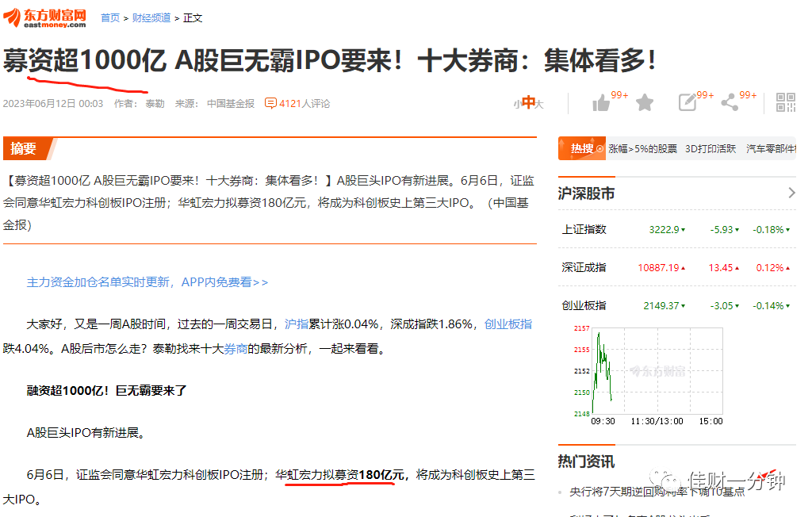
Task: Click the Eastmoney logo
Action: coord(44,17)
